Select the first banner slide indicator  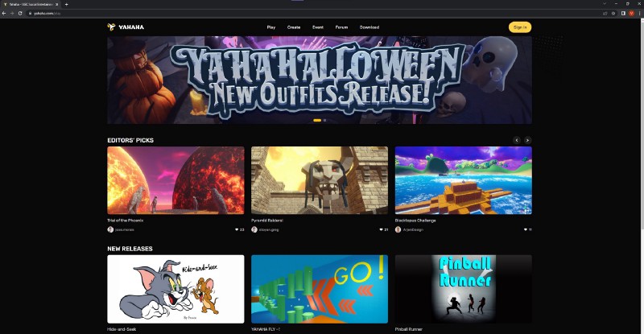317,120
